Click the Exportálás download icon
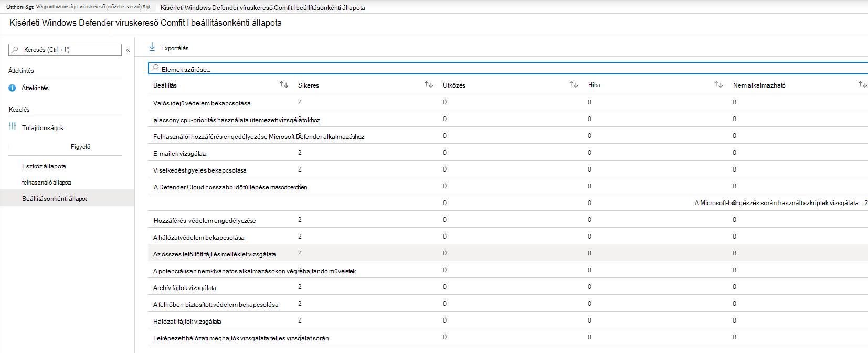This screenshot has height=353, width=868. coord(152,47)
